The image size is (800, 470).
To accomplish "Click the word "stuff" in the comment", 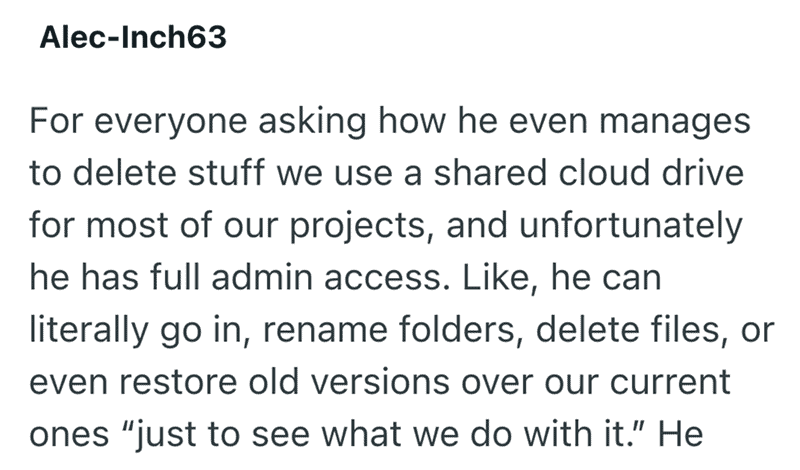I will pyautogui.click(x=226, y=172).
